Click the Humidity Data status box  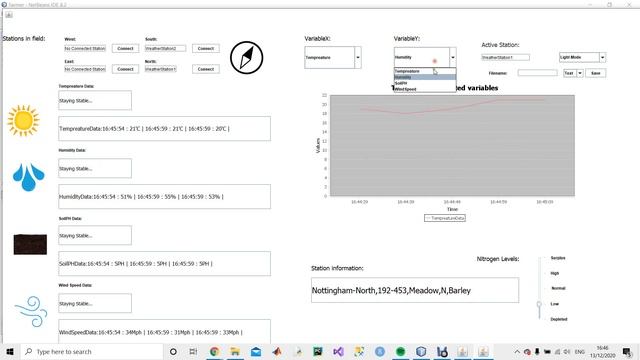pos(95,168)
